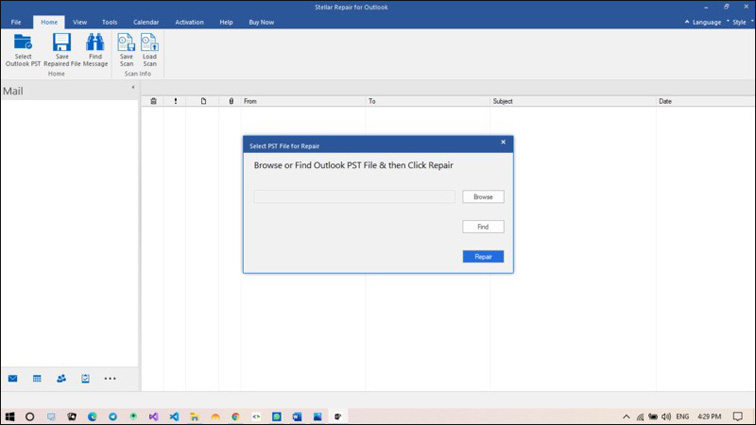This screenshot has height=425, width=756.
Task: Open the Buy Now tab
Action: 261,22
